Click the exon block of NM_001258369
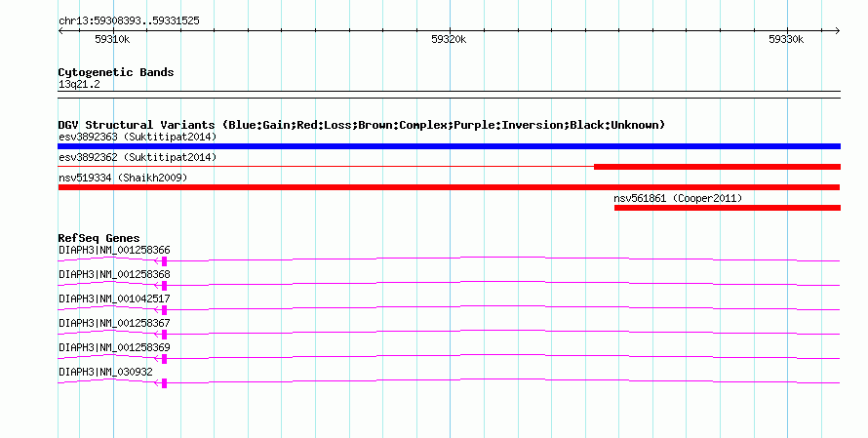 [x=164, y=359]
